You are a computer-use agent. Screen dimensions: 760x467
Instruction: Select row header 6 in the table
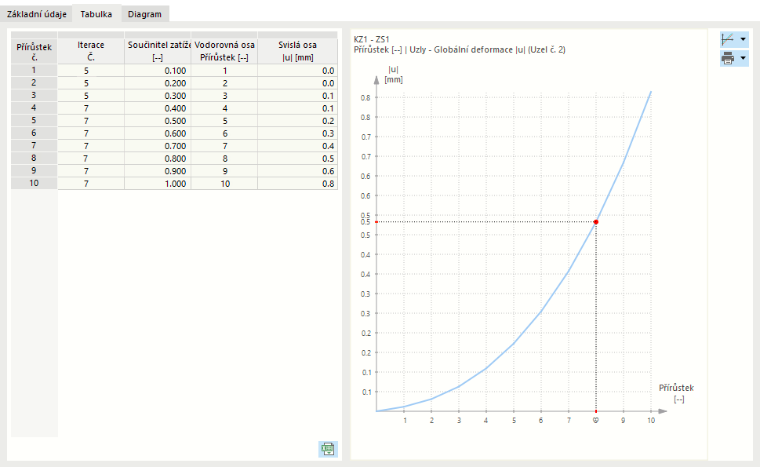pyautogui.click(x=34, y=133)
